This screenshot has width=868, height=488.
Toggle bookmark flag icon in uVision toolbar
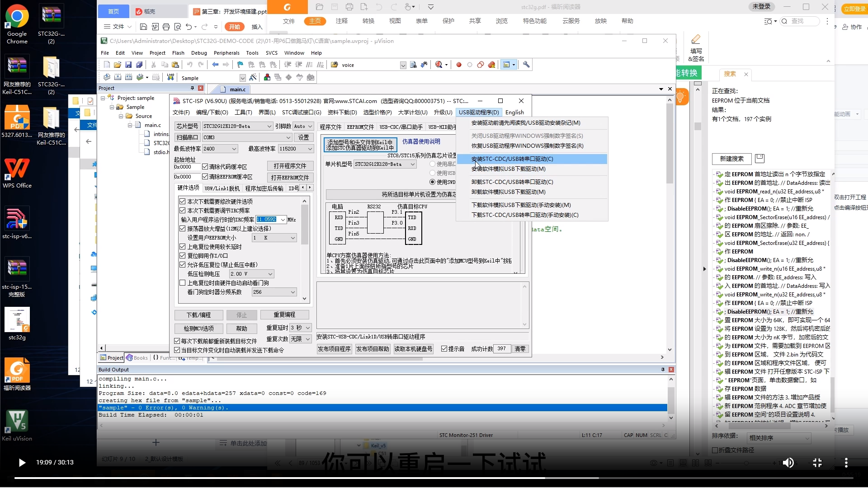240,65
